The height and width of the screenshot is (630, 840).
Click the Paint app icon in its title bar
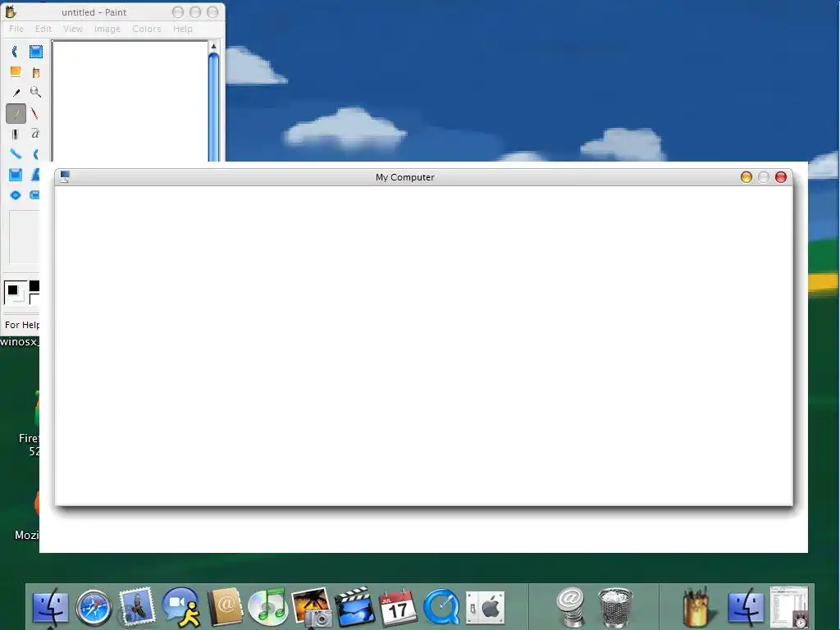[x=10, y=11]
